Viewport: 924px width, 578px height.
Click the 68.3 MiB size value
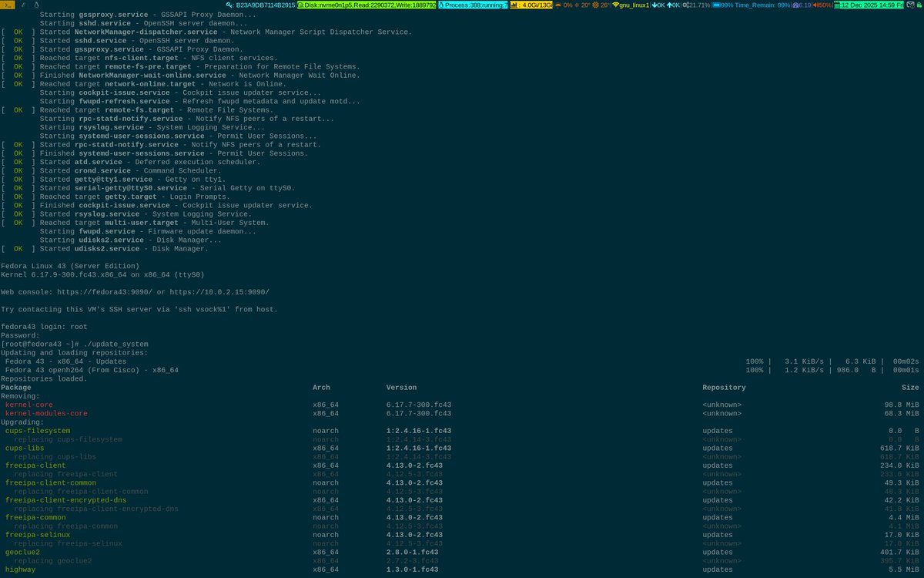(x=901, y=413)
